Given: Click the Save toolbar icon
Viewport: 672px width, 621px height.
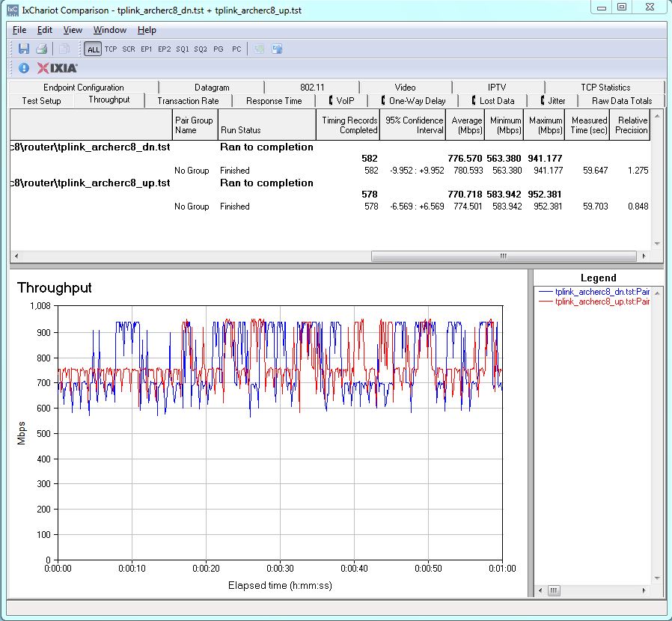Looking at the screenshot, I should (x=23, y=49).
